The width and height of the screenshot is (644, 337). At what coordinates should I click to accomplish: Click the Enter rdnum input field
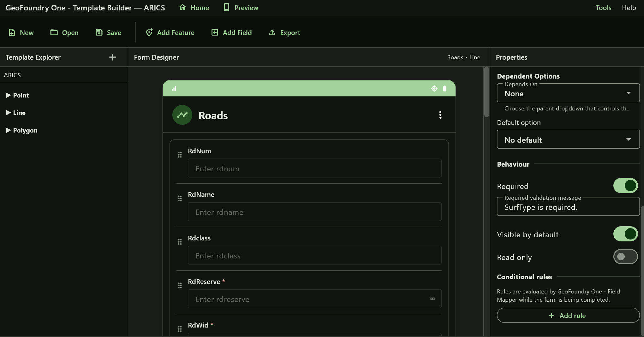pos(314,168)
